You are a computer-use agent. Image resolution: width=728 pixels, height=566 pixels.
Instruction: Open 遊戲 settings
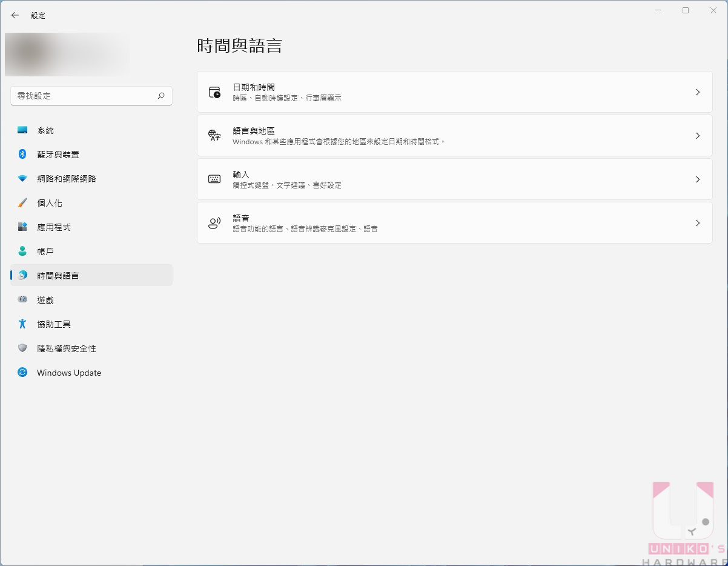[x=91, y=300]
